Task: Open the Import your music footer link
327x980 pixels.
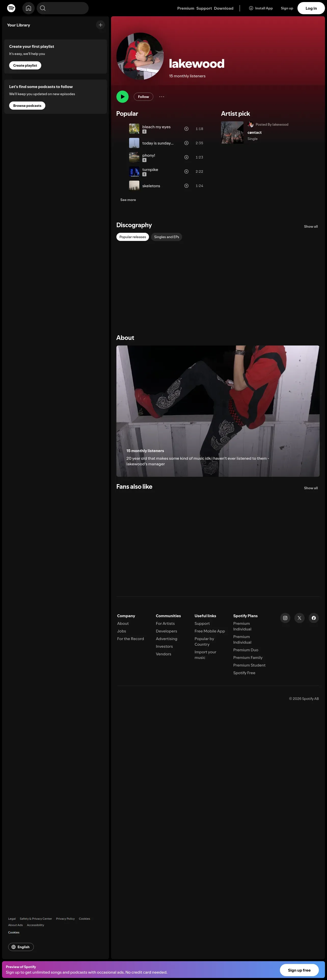Action: click(206, 655)
